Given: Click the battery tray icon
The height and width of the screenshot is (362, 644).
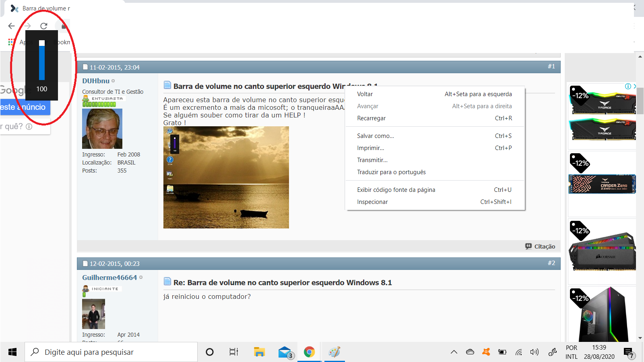Looking at the screenshot, I should (x=502, y=352).
